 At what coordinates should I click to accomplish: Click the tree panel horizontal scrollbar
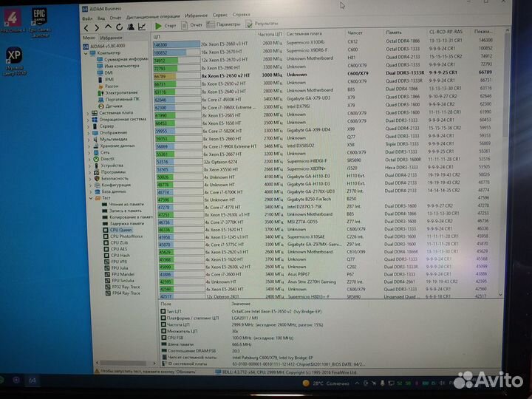tap(125, 363)
